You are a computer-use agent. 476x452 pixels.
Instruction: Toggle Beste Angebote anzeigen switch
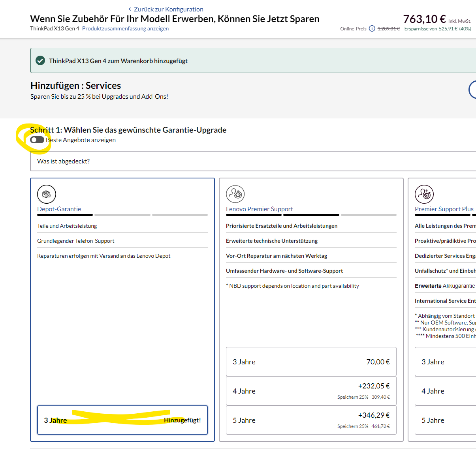click(x=37, y=140)
